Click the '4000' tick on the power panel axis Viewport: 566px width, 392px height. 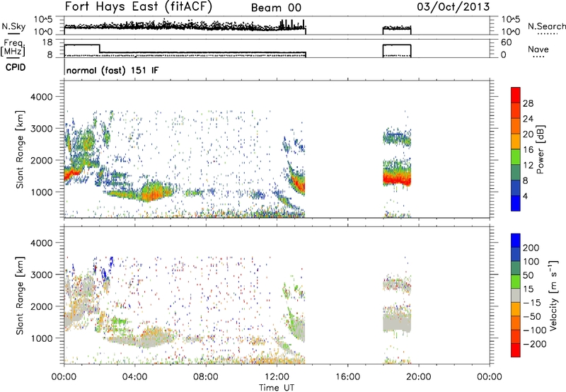[42, 97]
